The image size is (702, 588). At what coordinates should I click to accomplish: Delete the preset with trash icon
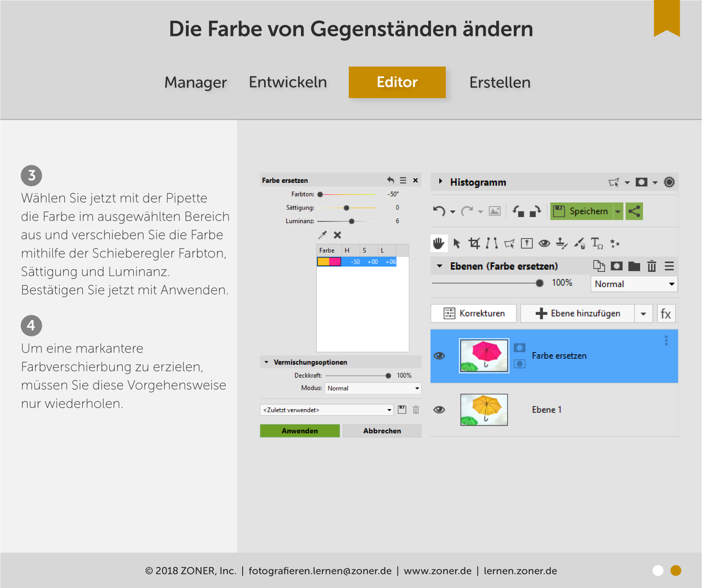(x=416, y=410)
